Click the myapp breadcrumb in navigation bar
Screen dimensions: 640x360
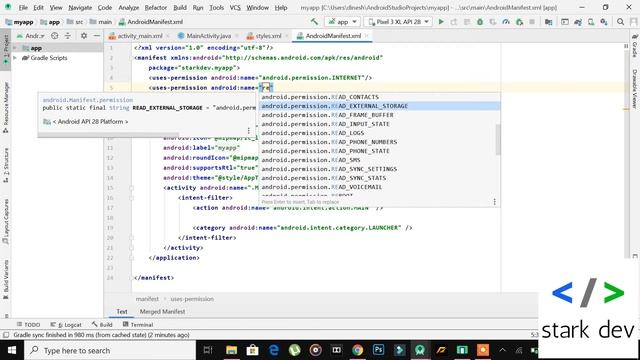(19, 22)
